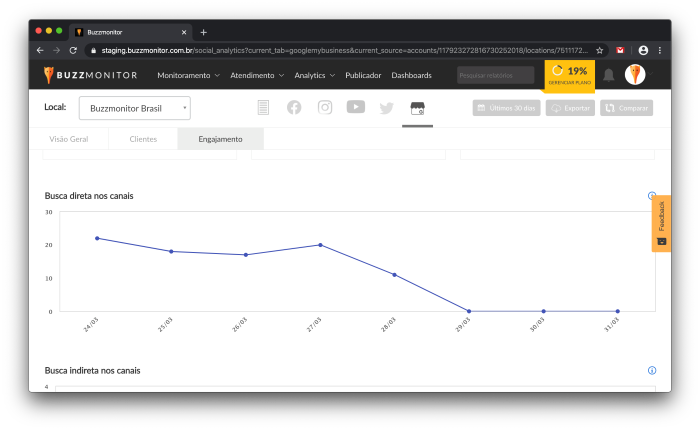Select the Twitter source icon
Image resolution: width=700 pixels, height=430 pixels.
click(386, 108)
